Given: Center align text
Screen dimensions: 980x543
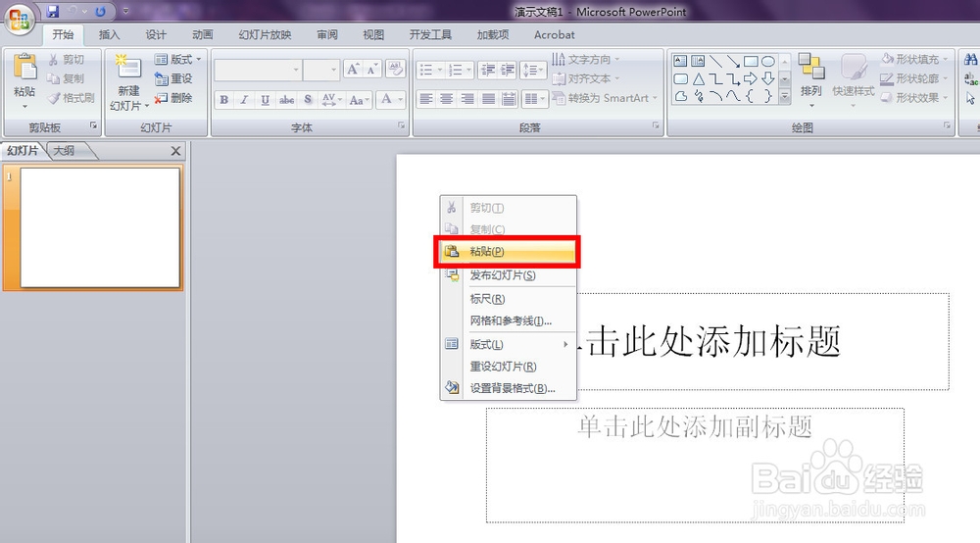Looking at the screenshot, I should point(447,99).
